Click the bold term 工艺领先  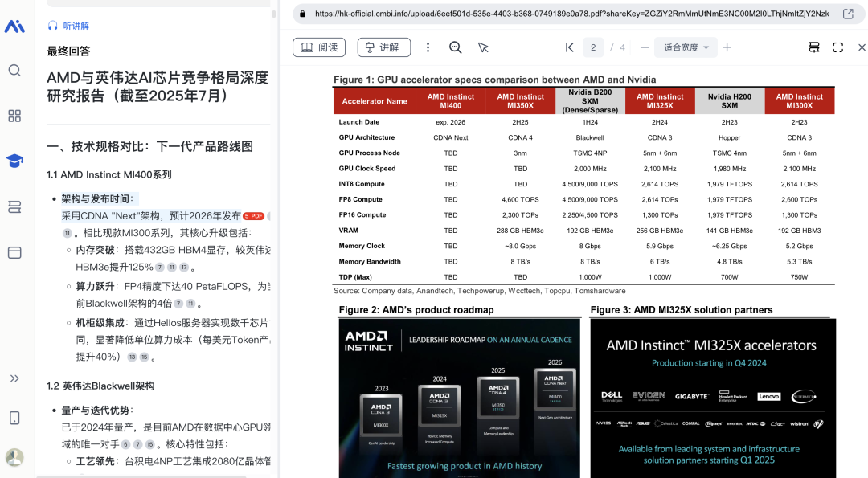click(x=95, y=461)
